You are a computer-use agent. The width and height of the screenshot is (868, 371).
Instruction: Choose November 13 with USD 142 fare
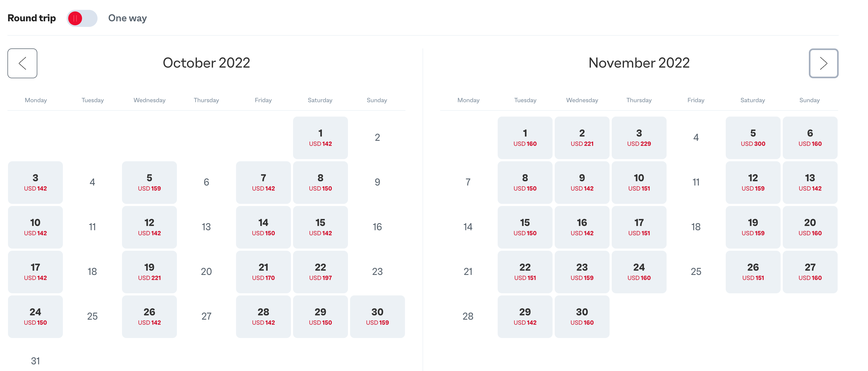tap(810, 182)
